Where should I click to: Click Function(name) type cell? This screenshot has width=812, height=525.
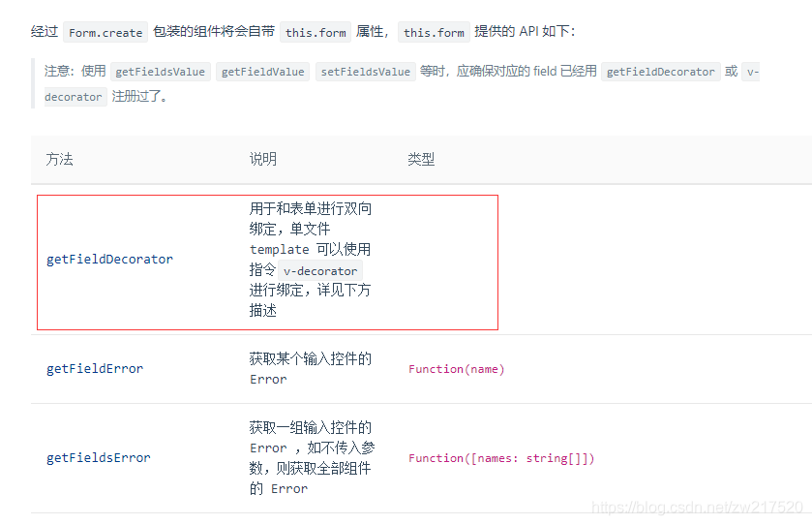[x=456, y=369]
